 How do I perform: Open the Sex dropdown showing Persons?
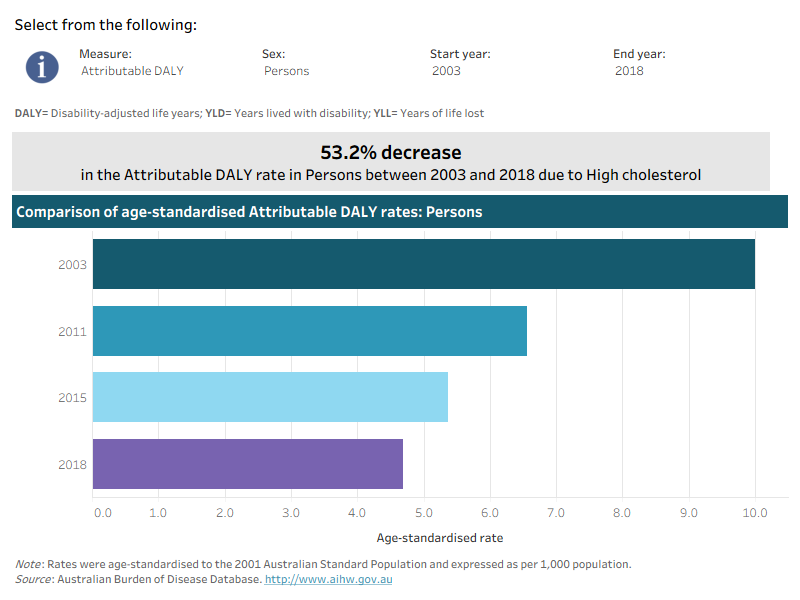pos(286,71)
